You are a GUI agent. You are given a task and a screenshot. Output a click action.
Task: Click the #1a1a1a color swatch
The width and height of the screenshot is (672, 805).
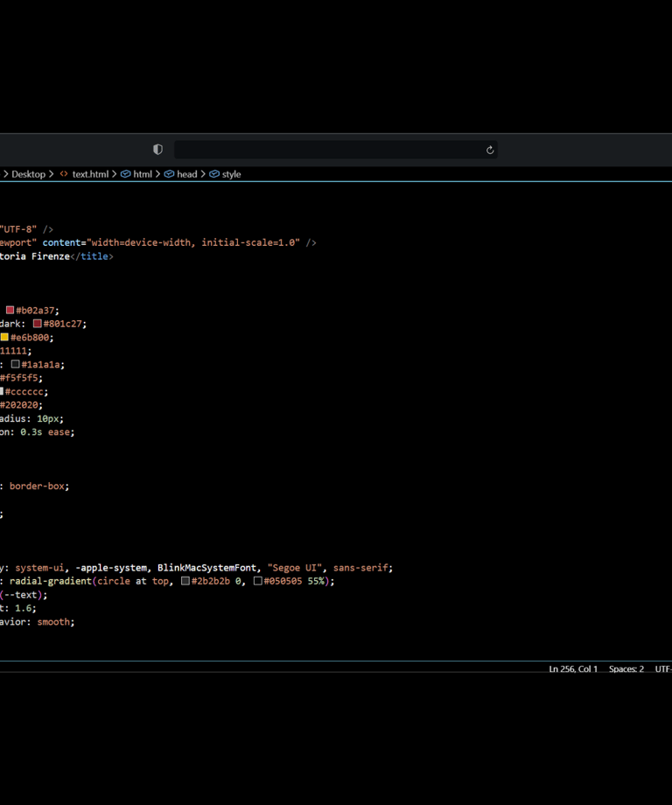click(x=16, y=365)
